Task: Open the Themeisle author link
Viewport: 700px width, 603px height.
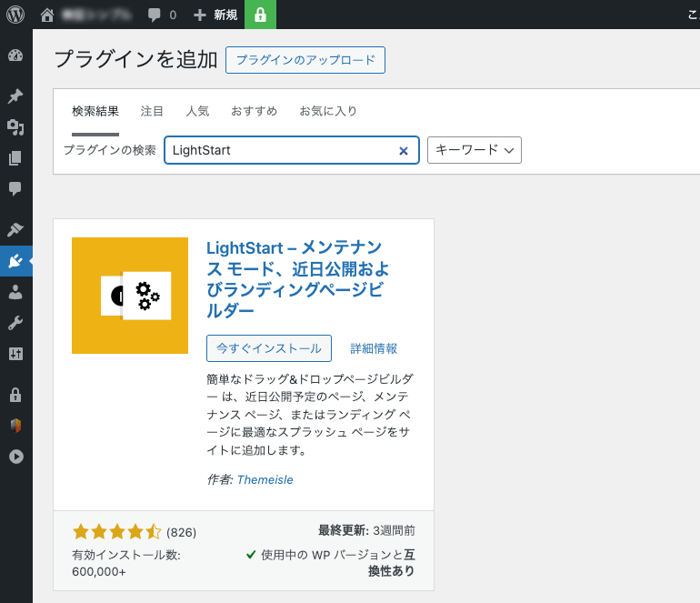Action: click(x=265, y=479)
